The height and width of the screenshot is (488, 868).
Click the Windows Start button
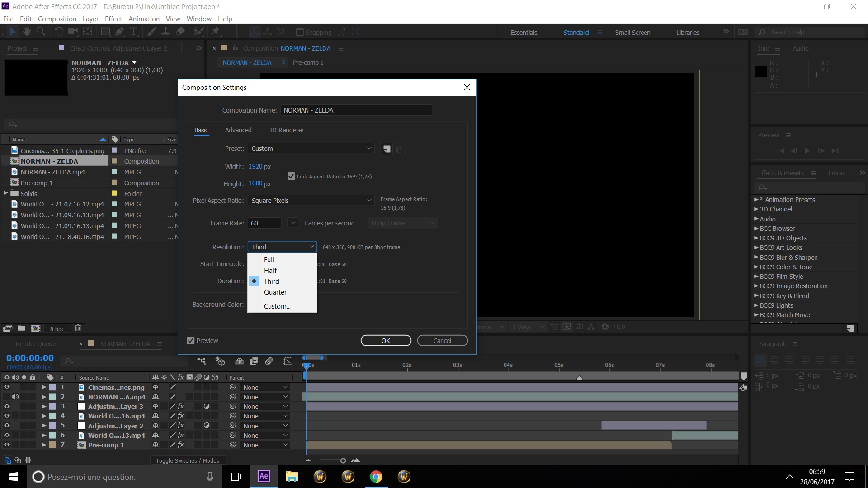pos(13,477)
